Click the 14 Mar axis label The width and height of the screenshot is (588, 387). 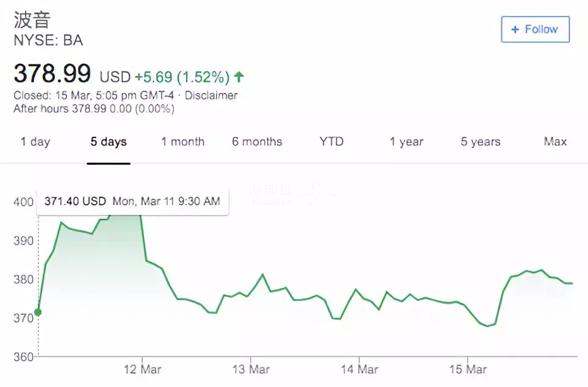pyautogui.click(x=359, y=369)
